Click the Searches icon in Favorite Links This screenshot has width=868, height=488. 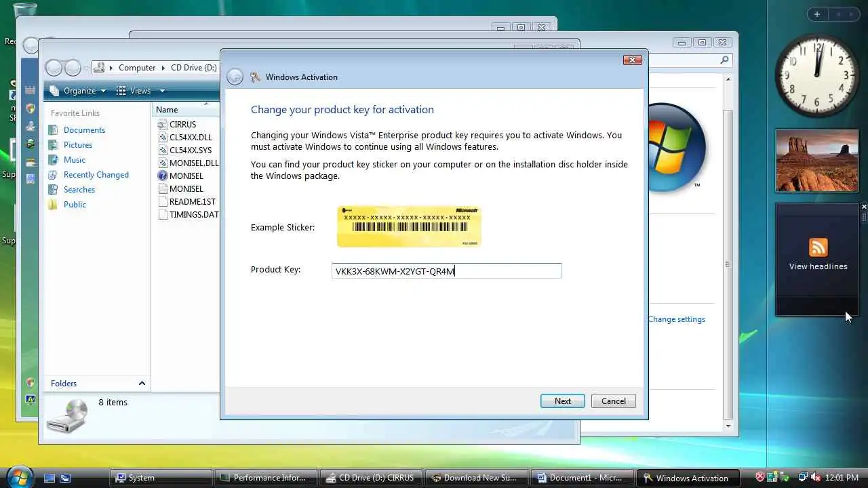click(x=53, y=190)
